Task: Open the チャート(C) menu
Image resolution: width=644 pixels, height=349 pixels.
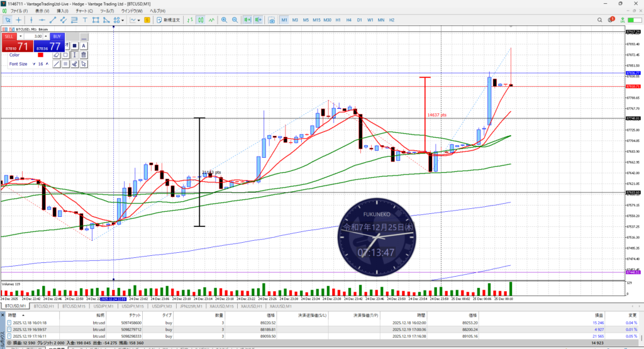Action: 82,11
